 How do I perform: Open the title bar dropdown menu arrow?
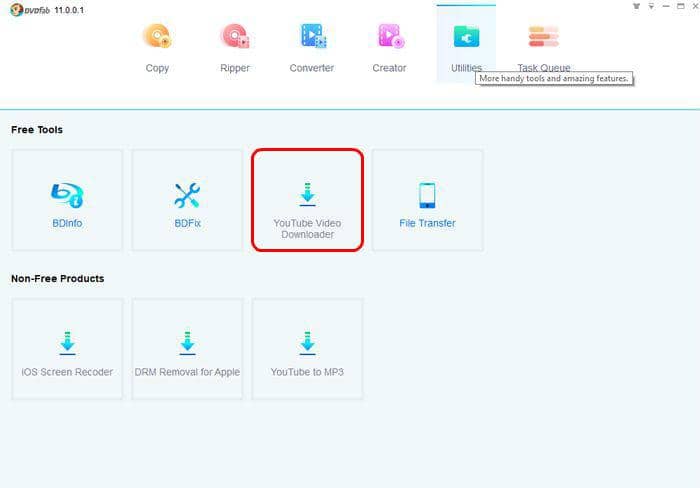(651, 6)
